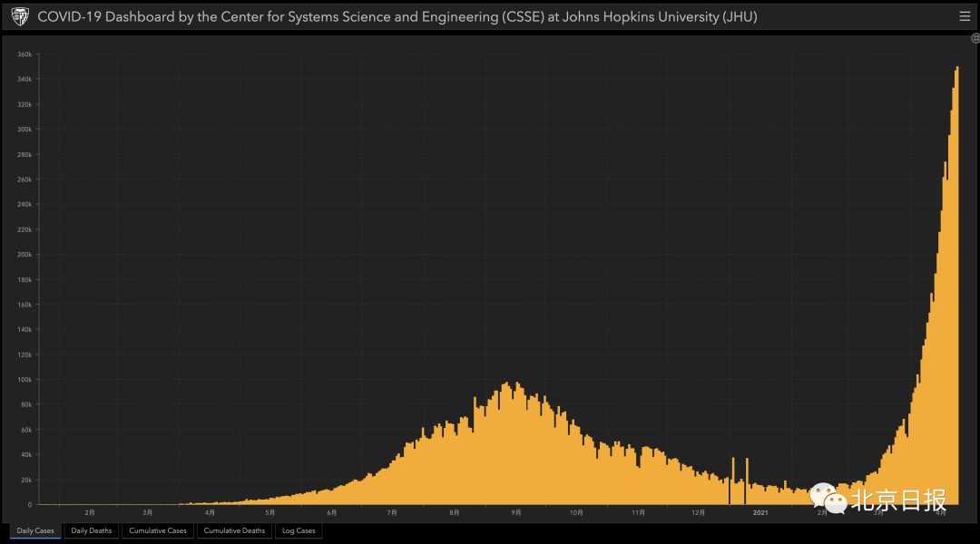Click the 7月 label on the time axis
The height and width of the screenshot is (544, 980).
(x=392, y=512)
